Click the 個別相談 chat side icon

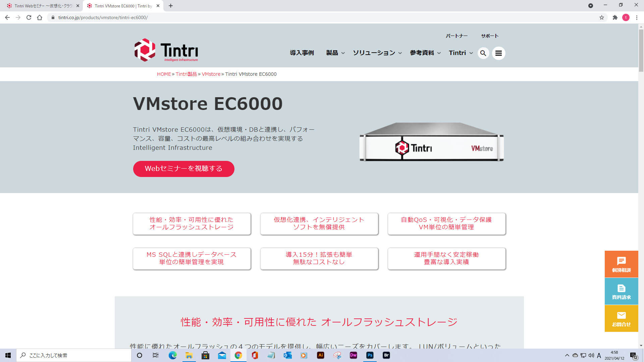[x=621, y=264]
